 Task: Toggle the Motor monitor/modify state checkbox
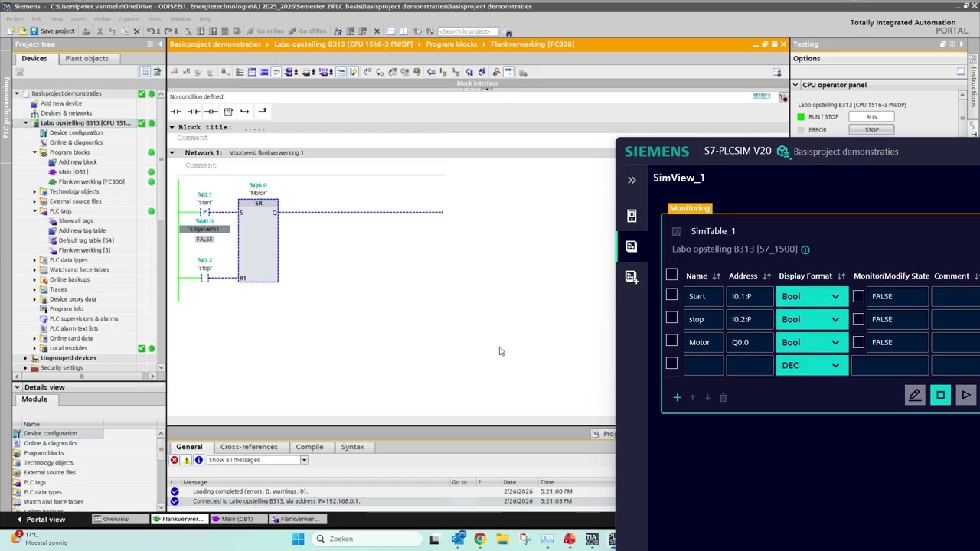tap(858, 342)
